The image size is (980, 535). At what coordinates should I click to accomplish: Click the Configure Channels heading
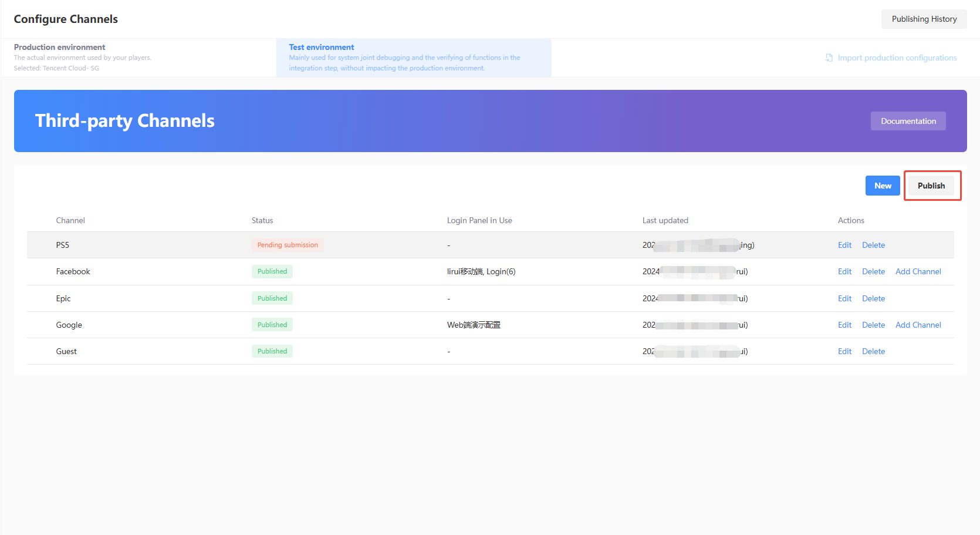coord(65,19)
